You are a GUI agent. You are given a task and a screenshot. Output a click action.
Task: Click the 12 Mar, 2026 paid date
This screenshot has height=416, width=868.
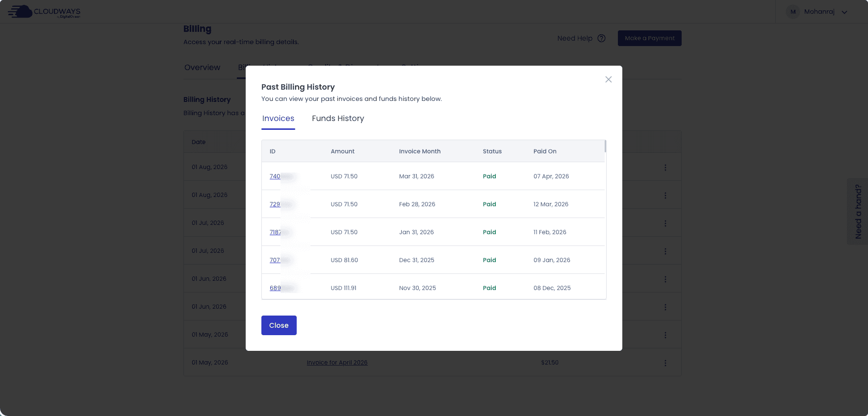click(x=551, y=204)
